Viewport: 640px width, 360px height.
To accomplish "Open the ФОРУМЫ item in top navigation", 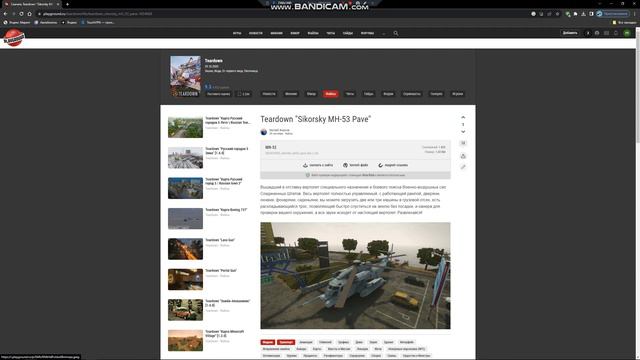I will tap(367, 33).
